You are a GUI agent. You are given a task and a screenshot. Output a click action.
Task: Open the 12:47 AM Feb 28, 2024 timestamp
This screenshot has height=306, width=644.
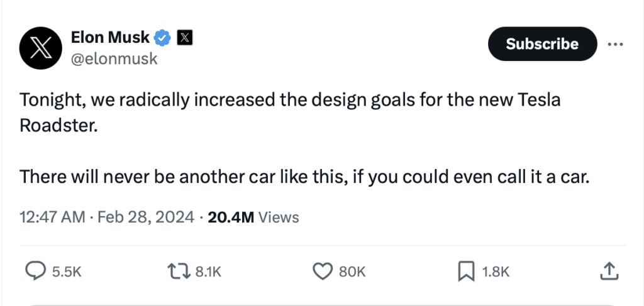107,217
